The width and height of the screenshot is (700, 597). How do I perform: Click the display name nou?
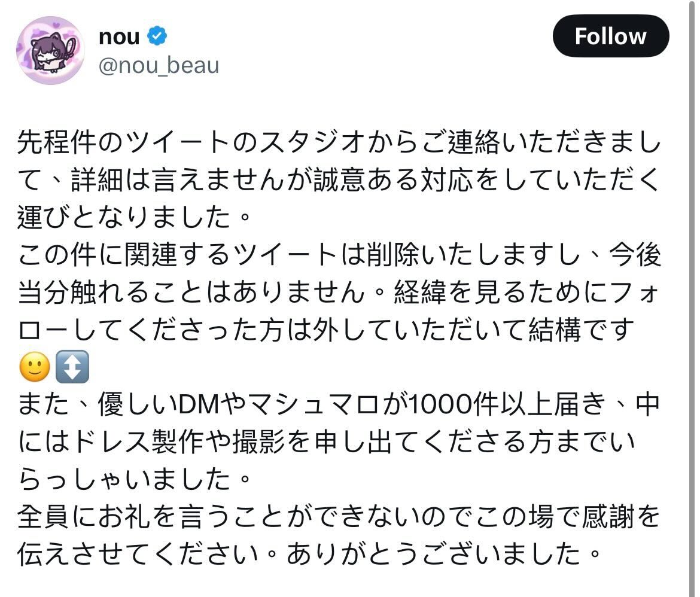pos(119,36)
